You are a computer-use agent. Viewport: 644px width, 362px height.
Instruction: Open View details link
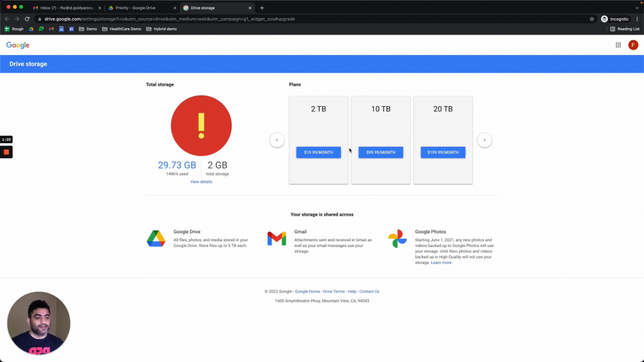(201, 181)
